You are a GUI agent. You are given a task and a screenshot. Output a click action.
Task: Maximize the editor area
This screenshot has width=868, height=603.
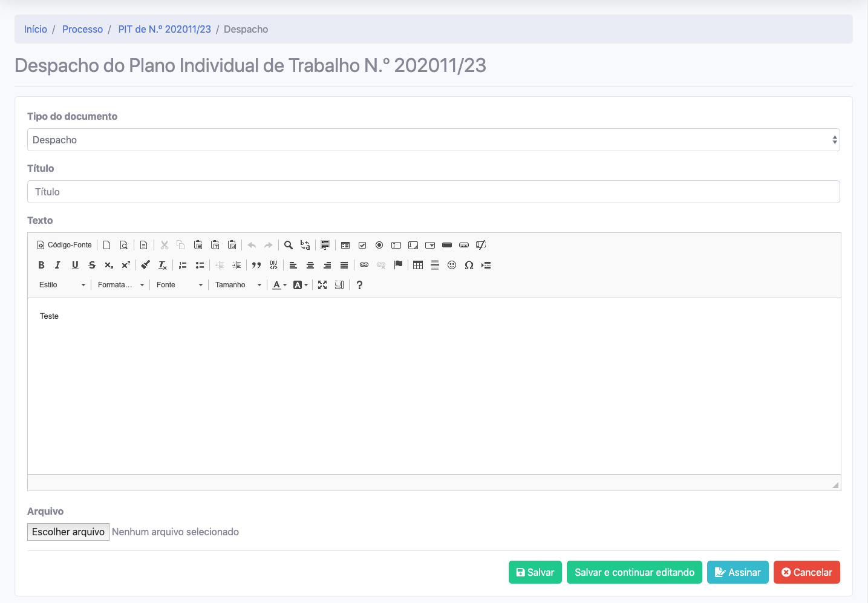(322, 285)
